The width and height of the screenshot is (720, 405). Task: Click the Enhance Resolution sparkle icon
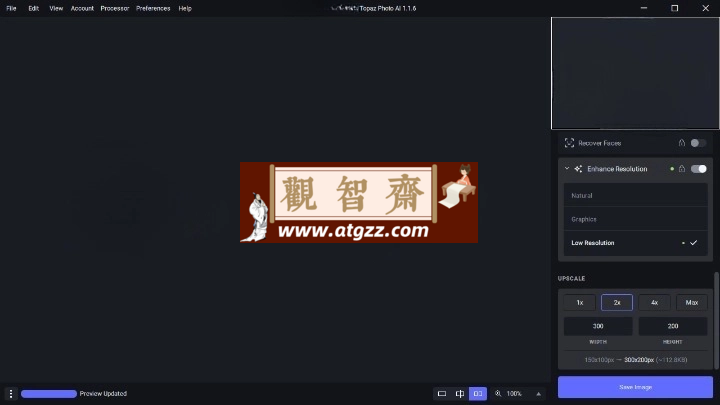pyautogui.click(x=578, y=169)
